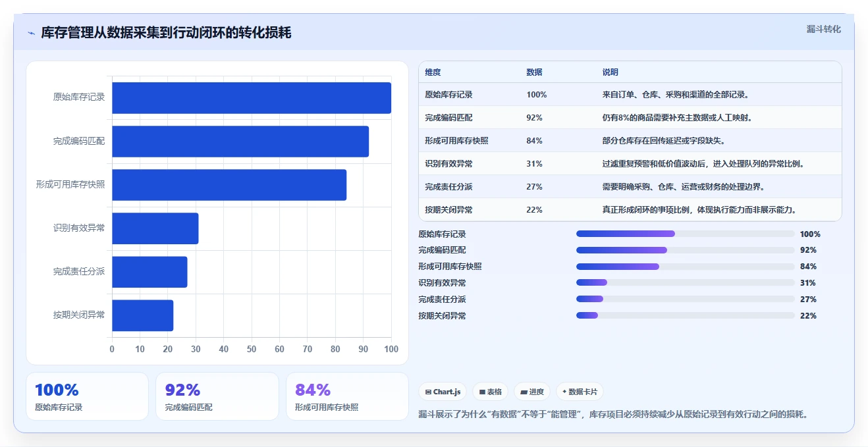Click the 漏斗转化 tag in header
This screenshot has height=447, width=868.
(823, 29)
